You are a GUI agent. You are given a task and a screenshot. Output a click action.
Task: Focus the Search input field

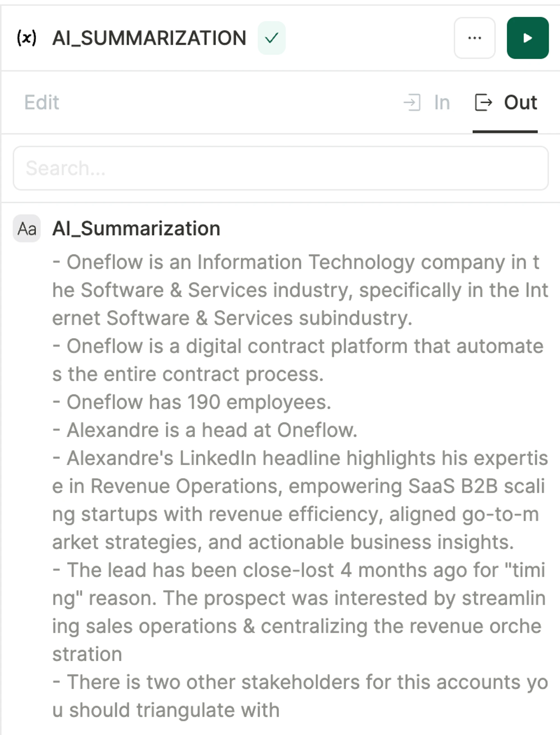281,168
